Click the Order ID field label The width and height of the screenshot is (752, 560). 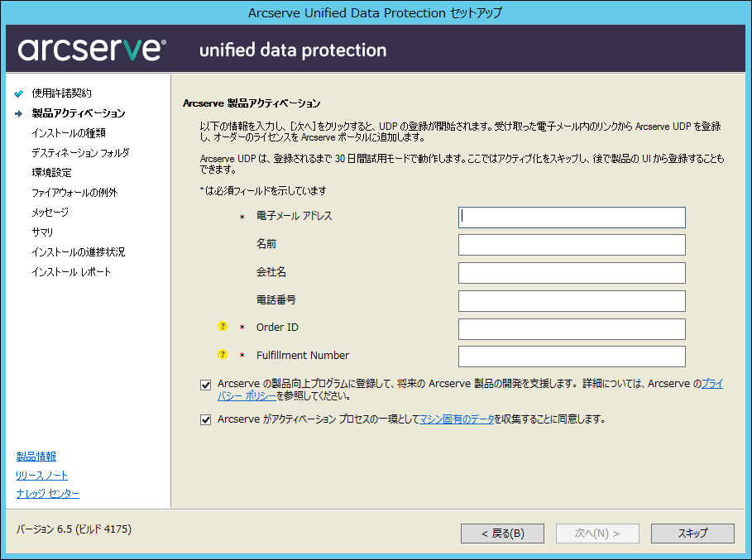(x=277, y=327)
